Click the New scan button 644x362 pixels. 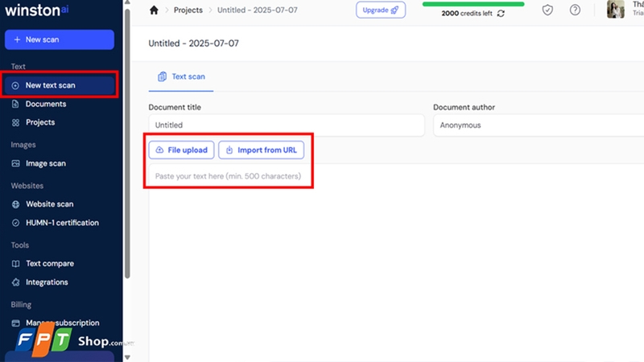click(60, 39)
